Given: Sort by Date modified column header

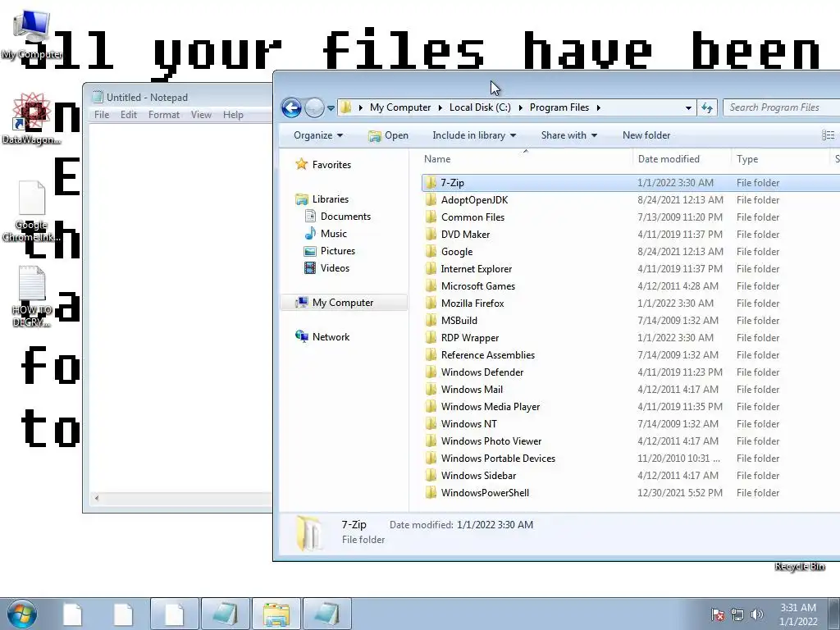Looking at the screenshot, I should tap(669, 159).
